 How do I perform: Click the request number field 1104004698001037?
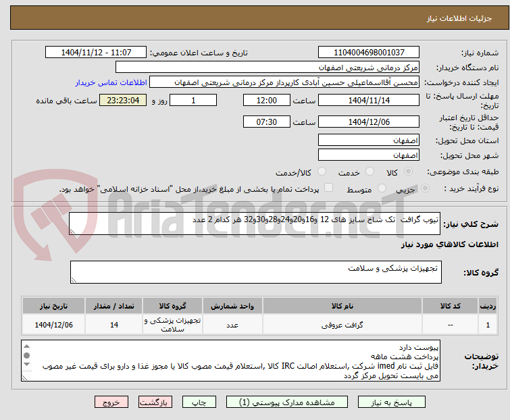point(369,53)
